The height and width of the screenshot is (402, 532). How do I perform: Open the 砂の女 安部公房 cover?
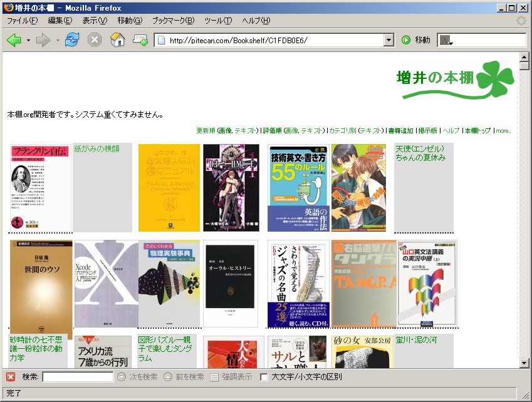coord(362,352)
